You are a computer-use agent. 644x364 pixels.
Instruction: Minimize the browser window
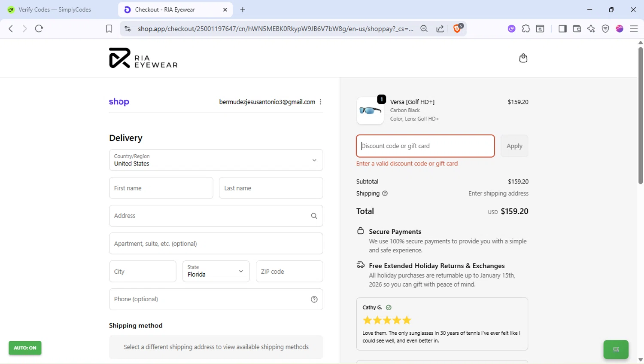(x=590, y=9)
